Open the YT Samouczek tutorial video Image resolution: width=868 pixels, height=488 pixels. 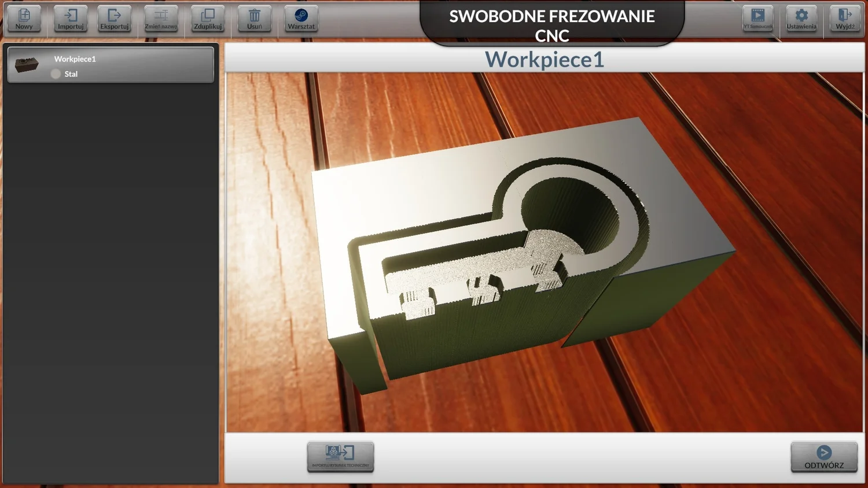pyautogui.click(x=757, y=19)
